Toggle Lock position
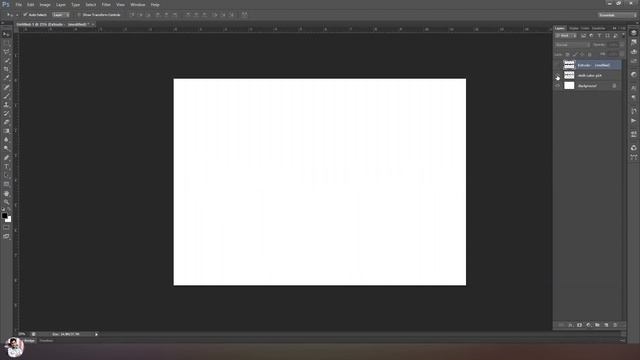640x360 pixels. pyautogui.click(x=582, y=54)
